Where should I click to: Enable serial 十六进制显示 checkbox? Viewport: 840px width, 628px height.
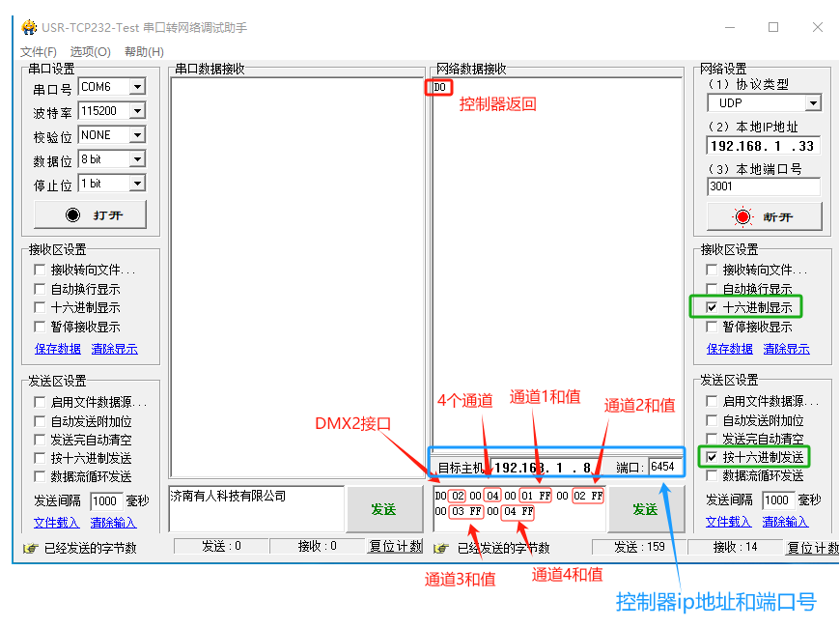click(40, 307)
